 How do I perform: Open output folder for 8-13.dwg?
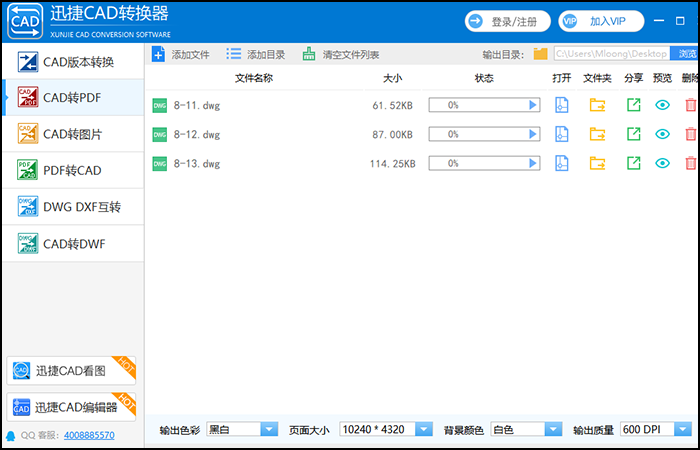597,163
